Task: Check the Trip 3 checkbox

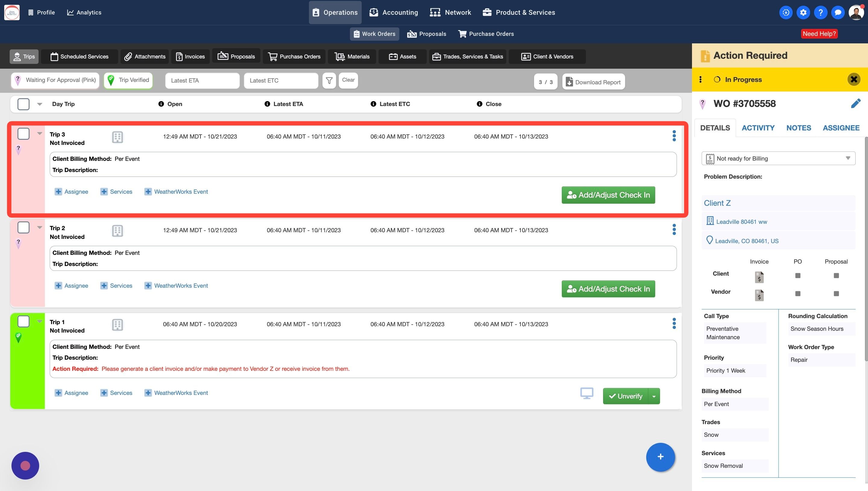Action: coord(23,134)
